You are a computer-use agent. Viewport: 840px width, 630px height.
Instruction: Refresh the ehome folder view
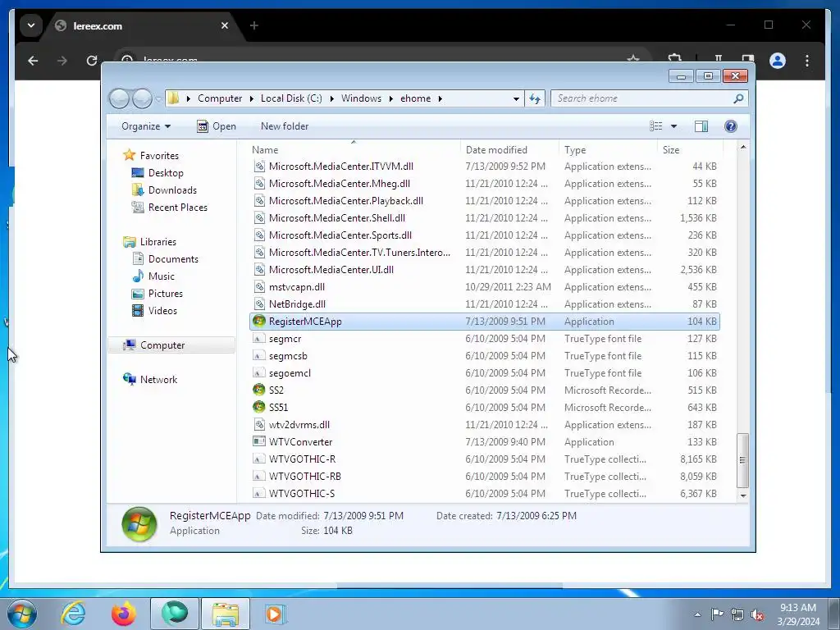pos(535,98)
